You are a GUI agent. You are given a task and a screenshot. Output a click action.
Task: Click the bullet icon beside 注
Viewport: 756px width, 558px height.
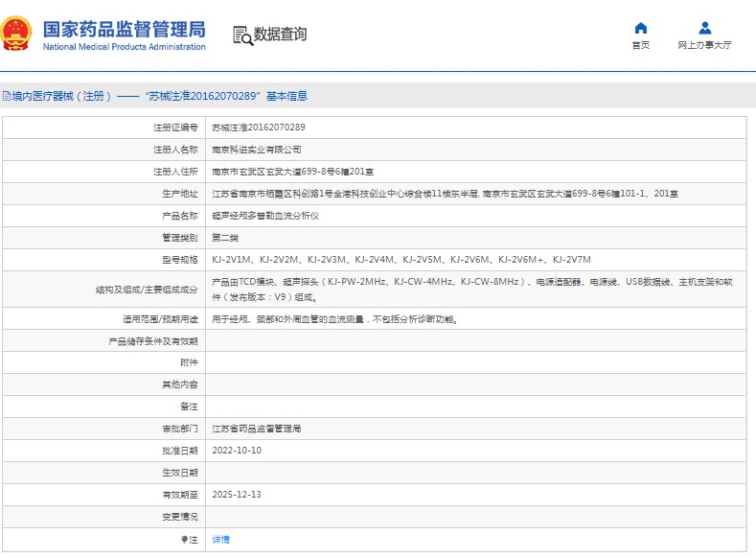coord(184,539)
